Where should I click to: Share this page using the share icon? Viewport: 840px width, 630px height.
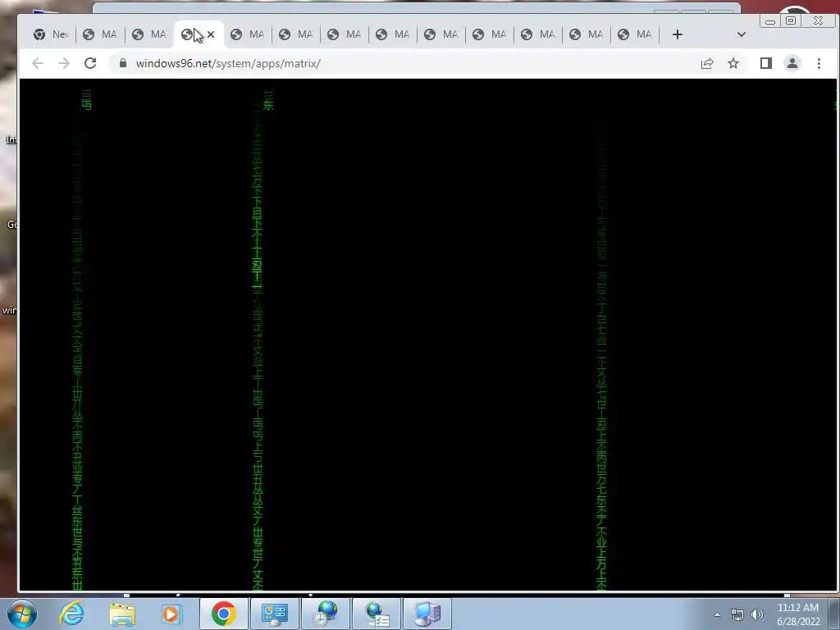[x=707, y=63]
